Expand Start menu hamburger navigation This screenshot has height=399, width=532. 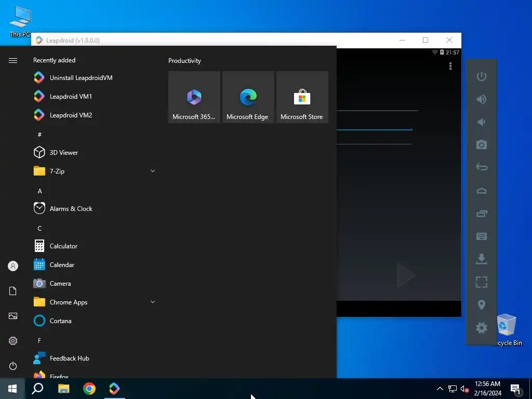[x=13, y=60]
